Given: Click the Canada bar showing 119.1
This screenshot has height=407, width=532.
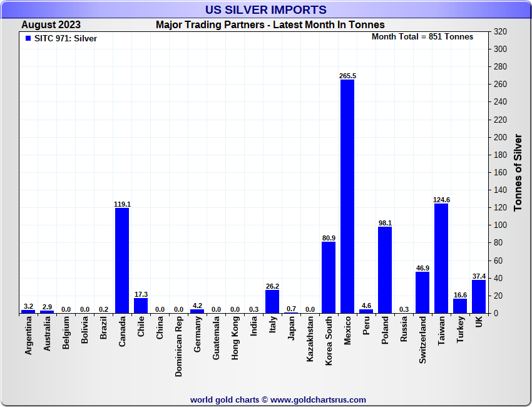Looking at the screenshot, I should click(122, 260).
